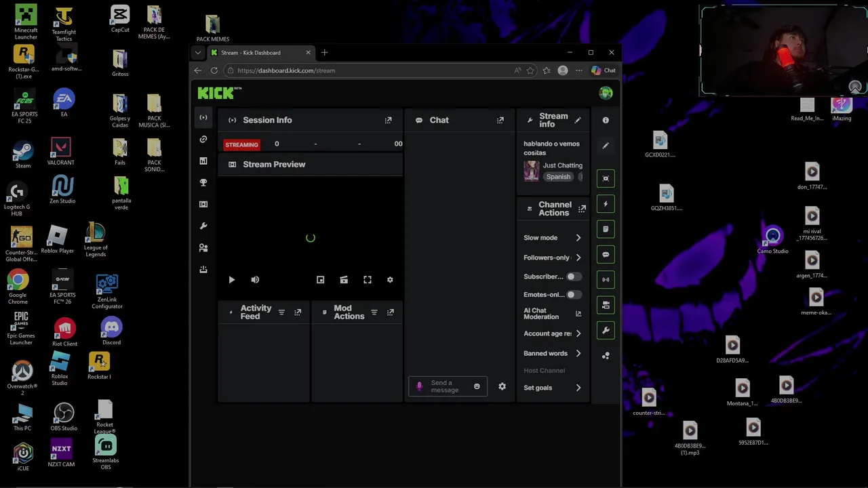Click the pencil edit icon in right toolbar
This screenshot has height=488, width=868.
tap(606, 145)
